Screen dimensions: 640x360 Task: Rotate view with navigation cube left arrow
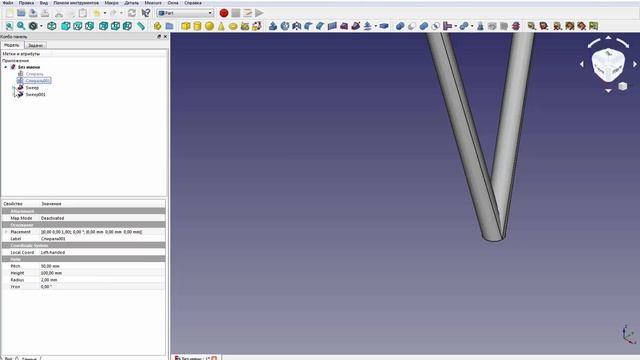[x=582, y=64]
